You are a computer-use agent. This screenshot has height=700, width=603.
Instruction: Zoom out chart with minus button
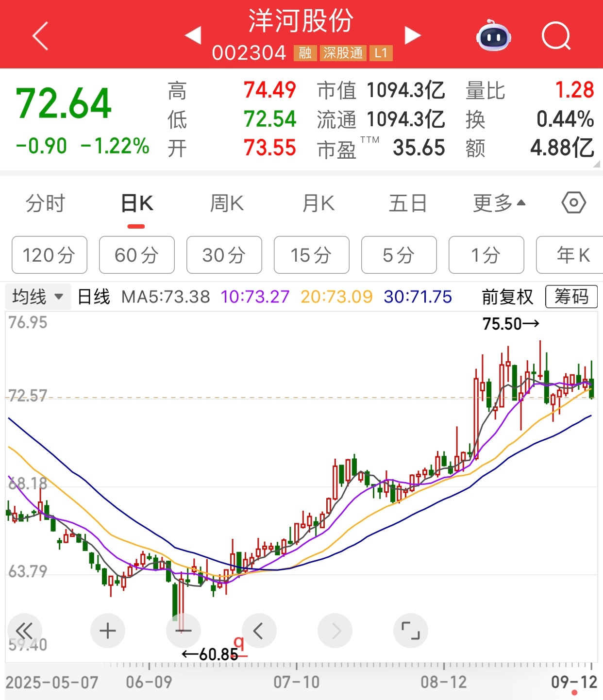[x=183, y=631]
